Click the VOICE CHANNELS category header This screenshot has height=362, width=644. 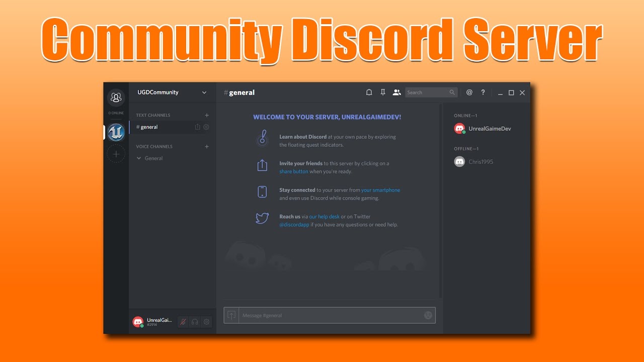tap(154, 147)
